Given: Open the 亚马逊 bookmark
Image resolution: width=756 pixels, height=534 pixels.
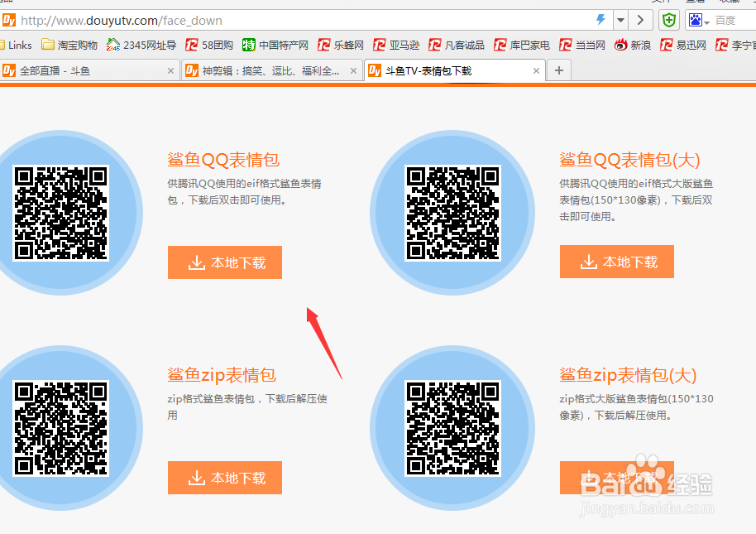Looking at the screenshot, I should [x=396, y=46].
